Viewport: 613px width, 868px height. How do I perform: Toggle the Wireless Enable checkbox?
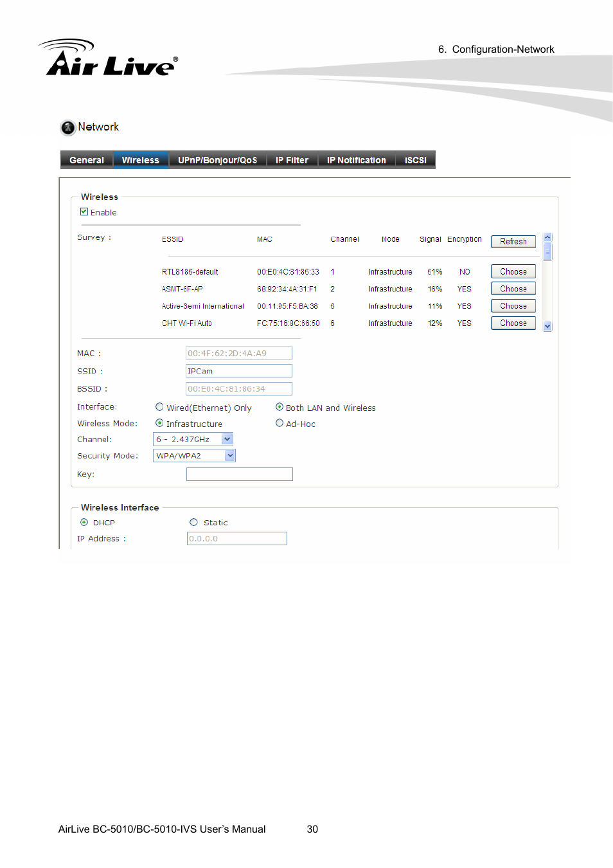(84, 212)
